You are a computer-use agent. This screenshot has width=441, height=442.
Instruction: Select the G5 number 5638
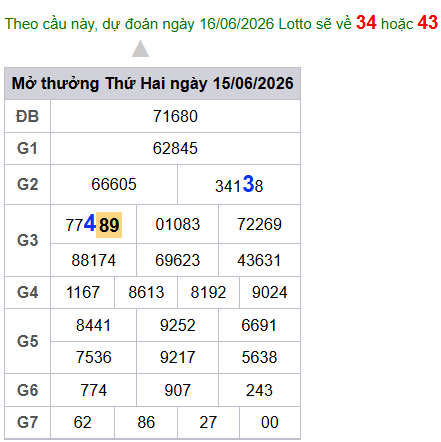pos(259,357)
